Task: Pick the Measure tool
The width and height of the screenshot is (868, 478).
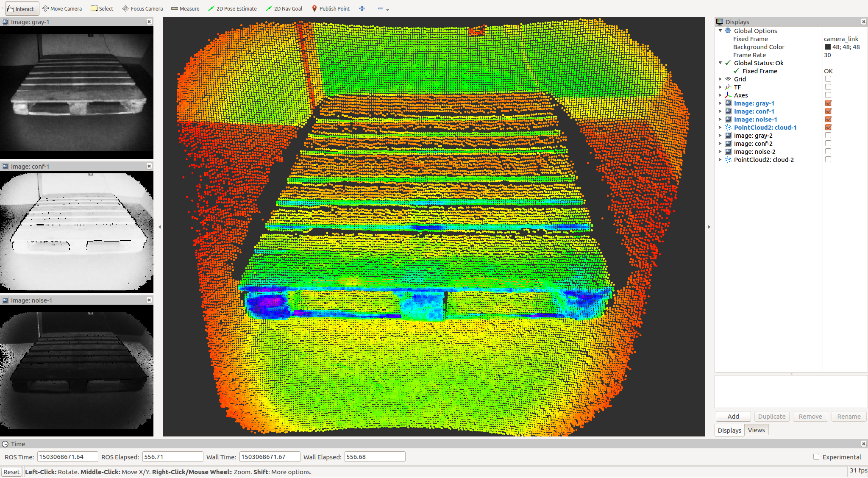Action: pyautogui.click(x=185, y=8)
